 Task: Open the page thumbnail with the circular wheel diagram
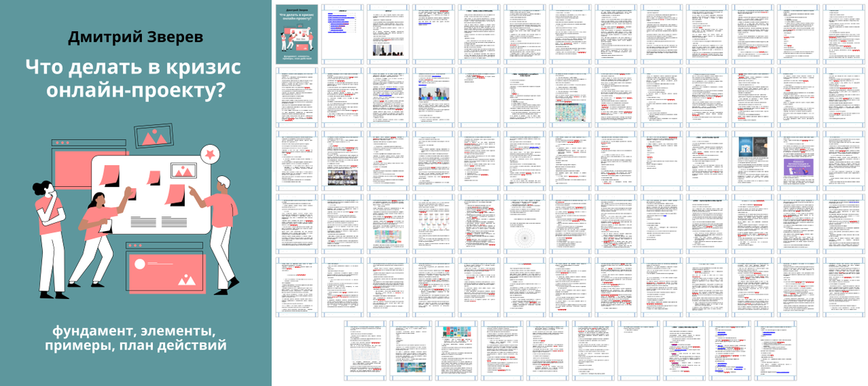click(525, 223)
